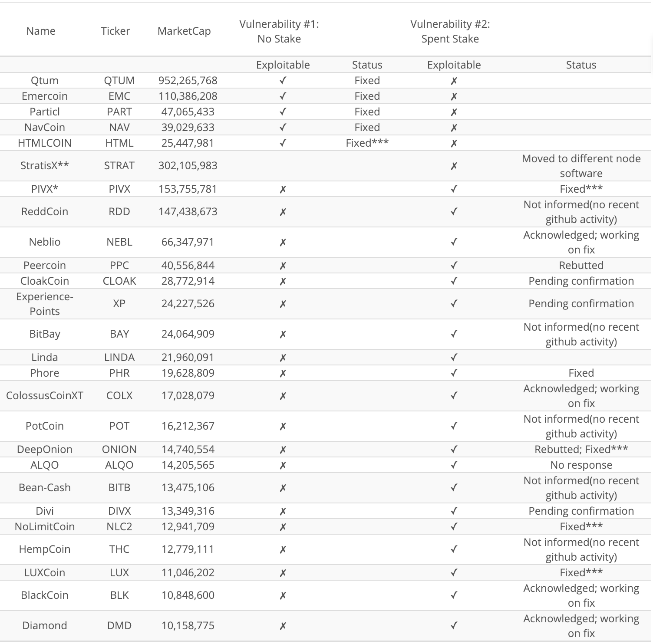Viewport: 653px width, 644px height.
Task: Click the QTUM ticker cell
Action: click(x=119, y=80)
